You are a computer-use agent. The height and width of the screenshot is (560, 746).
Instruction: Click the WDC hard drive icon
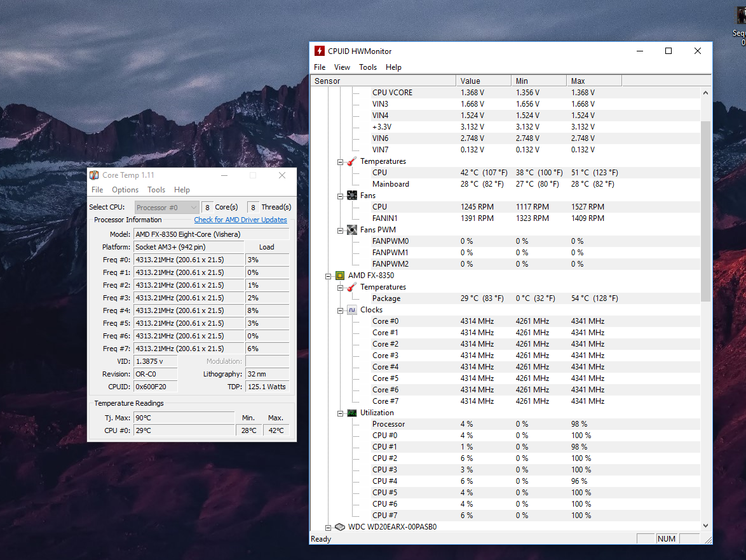[x=340, y=527]
